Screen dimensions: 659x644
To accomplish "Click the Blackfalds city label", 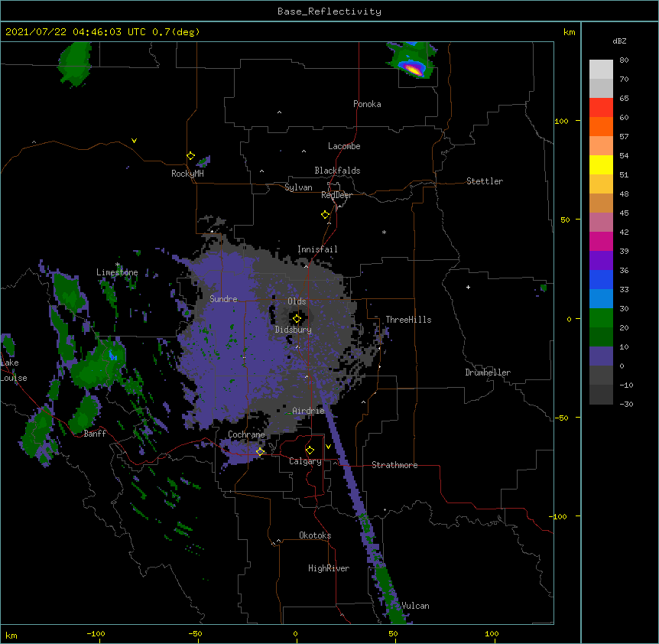I will [337, 171].
